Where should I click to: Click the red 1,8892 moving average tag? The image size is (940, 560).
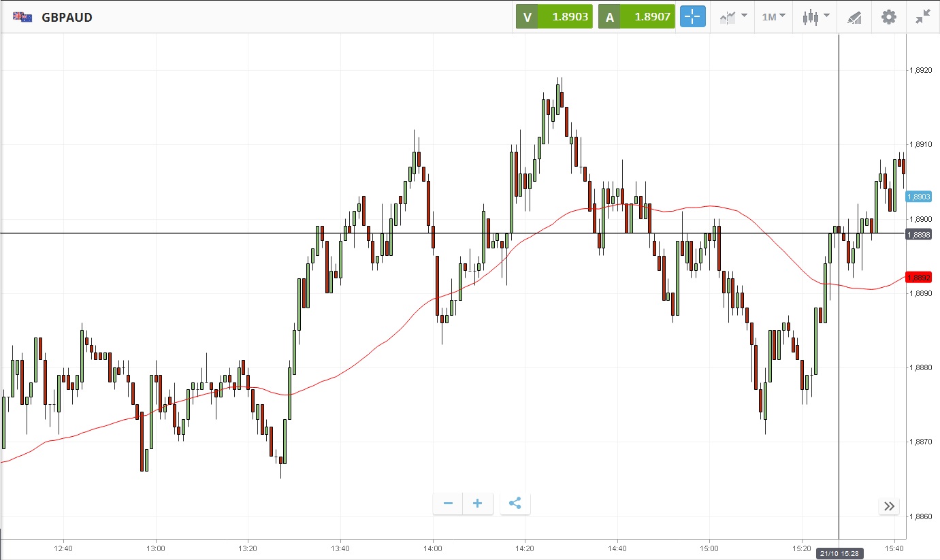pyautogui.click(x=918, y=278)
